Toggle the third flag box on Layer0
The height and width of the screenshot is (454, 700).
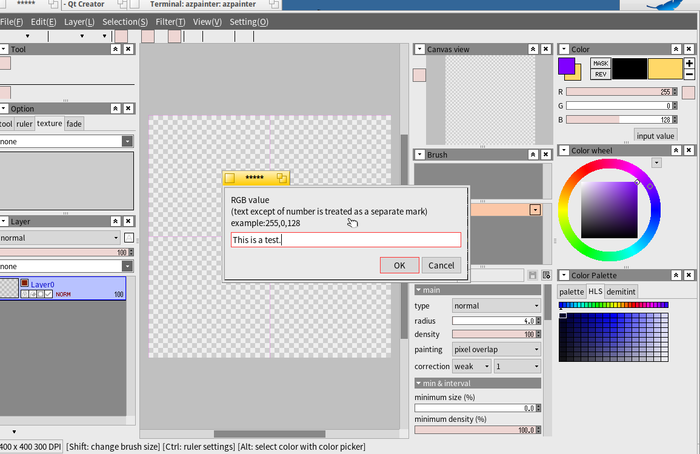pyautogui.click(x=41, y=294)
